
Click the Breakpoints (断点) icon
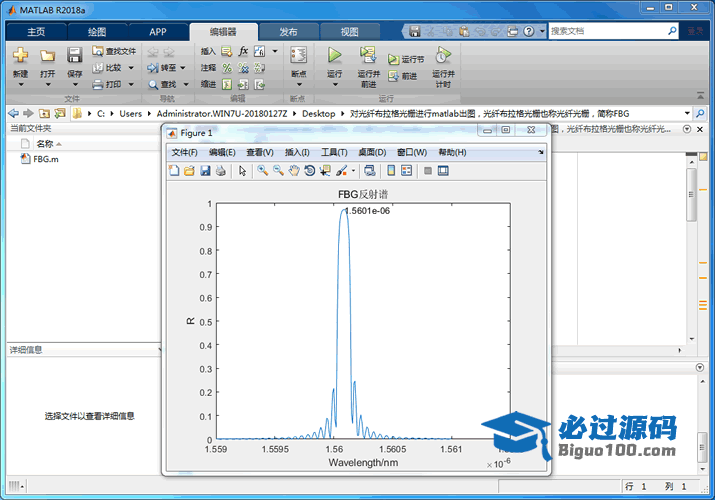(298, 56)
